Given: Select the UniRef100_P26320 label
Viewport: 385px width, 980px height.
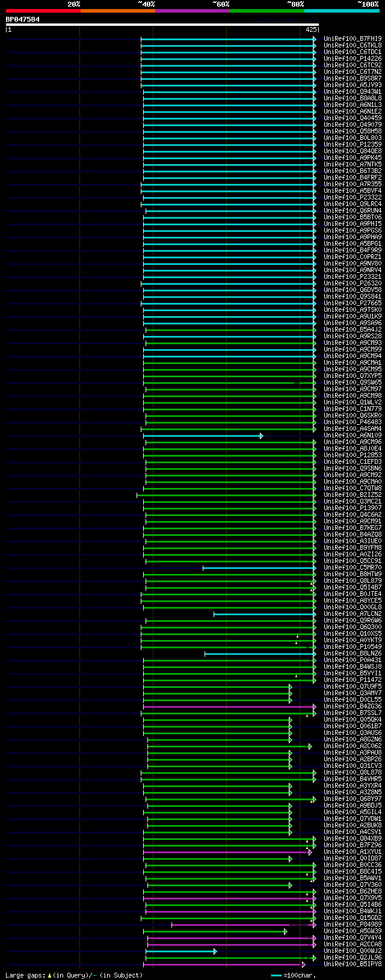Looking at the screenshot, I should 353,283.
